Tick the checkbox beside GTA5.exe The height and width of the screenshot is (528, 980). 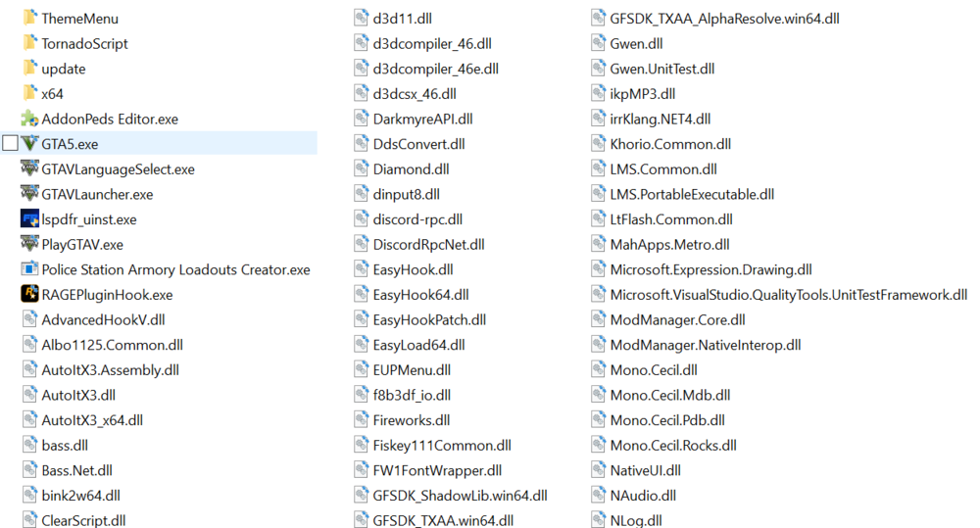10,143
